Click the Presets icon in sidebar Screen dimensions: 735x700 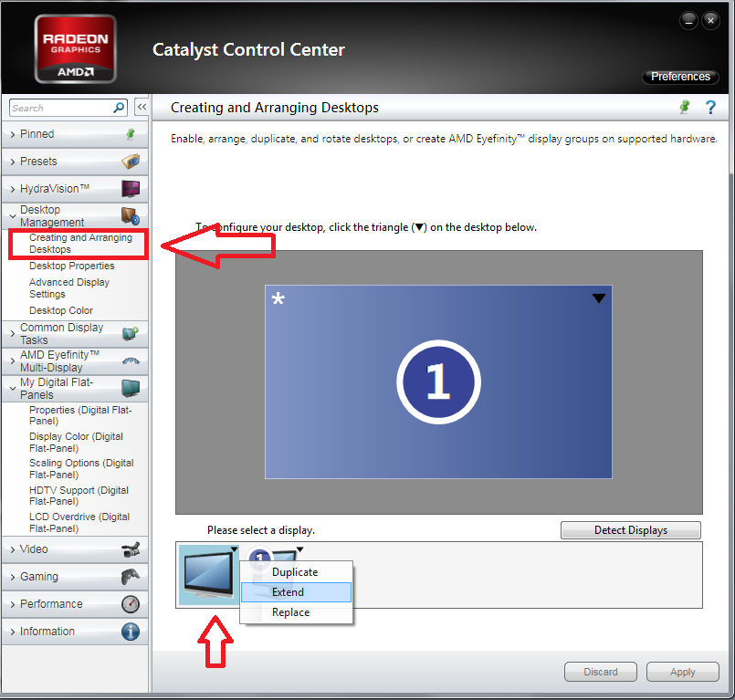(131, 162)
